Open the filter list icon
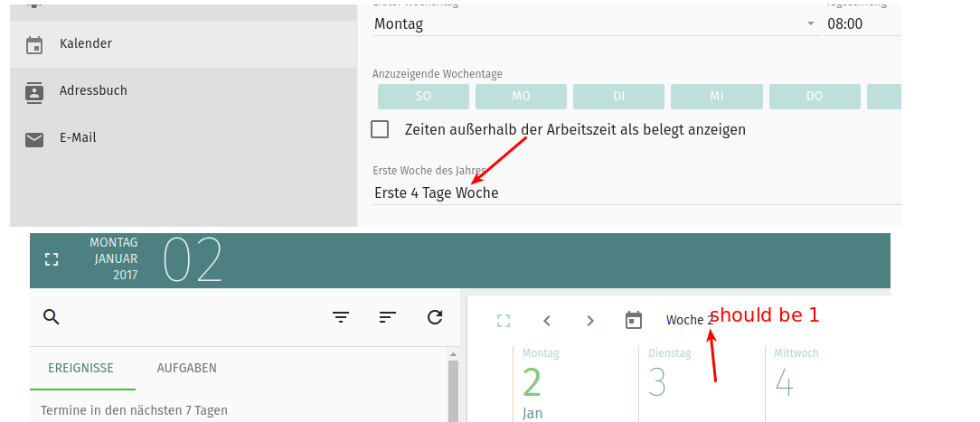 coord(341,316)
